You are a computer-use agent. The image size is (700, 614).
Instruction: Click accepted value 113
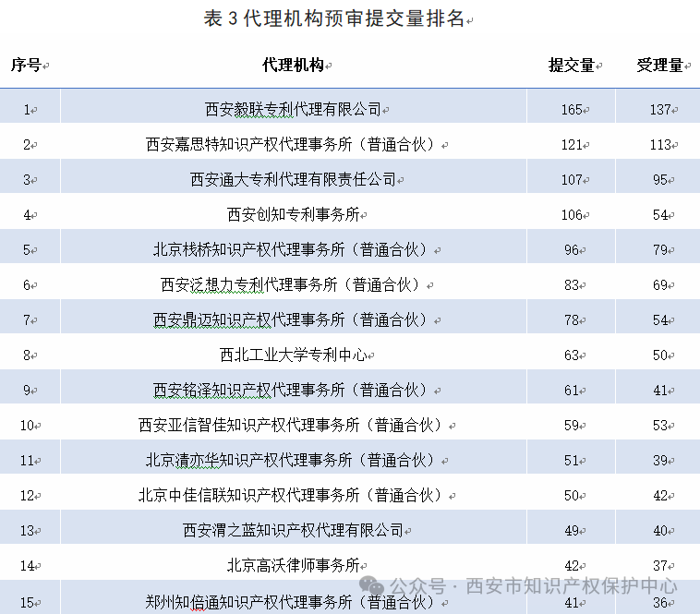point(660,145)
